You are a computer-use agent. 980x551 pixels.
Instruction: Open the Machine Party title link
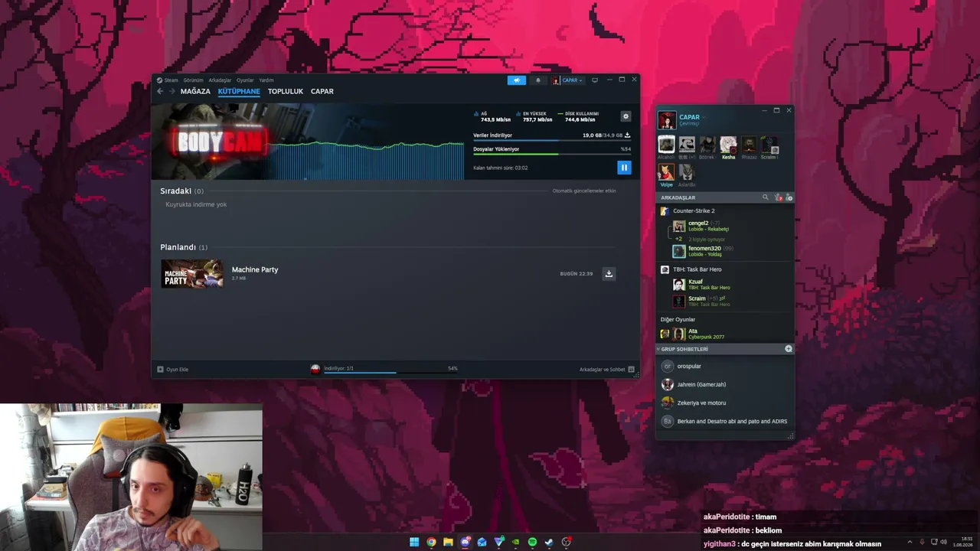255,269
